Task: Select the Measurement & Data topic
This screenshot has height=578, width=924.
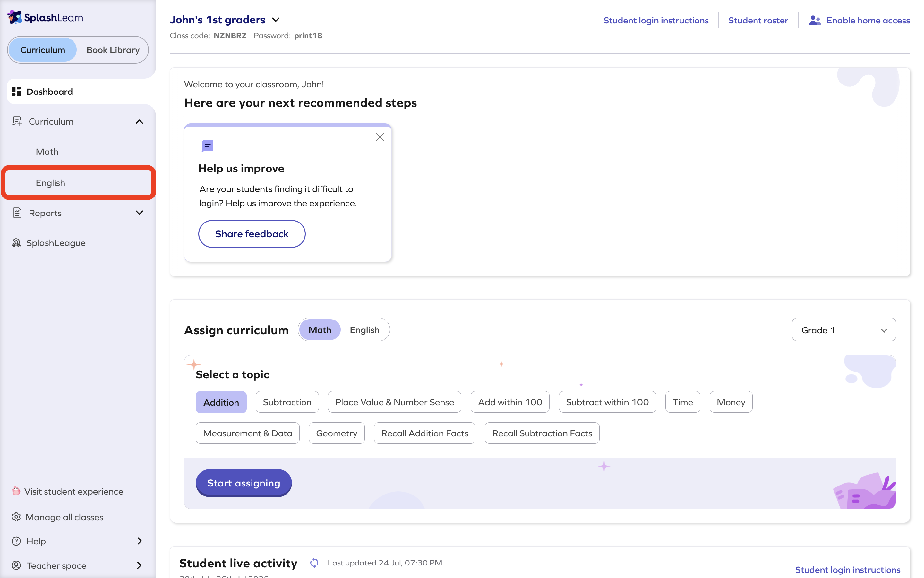Action: click(x=247, y=433)
